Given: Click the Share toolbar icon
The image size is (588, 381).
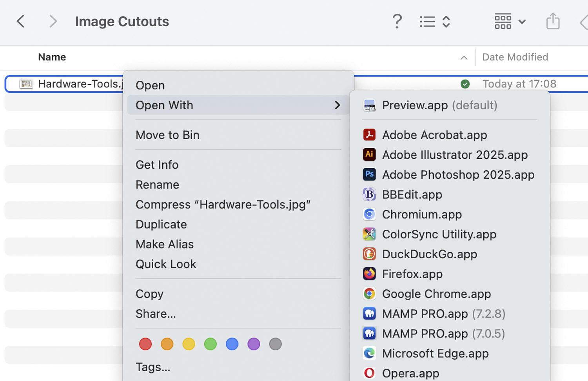Looking at the screenshot, I should 553,21.
